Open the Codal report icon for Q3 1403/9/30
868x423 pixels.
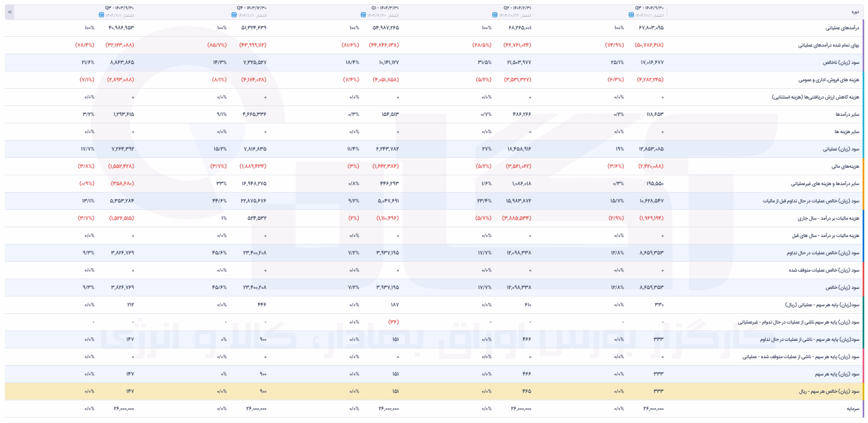(101, 15)
